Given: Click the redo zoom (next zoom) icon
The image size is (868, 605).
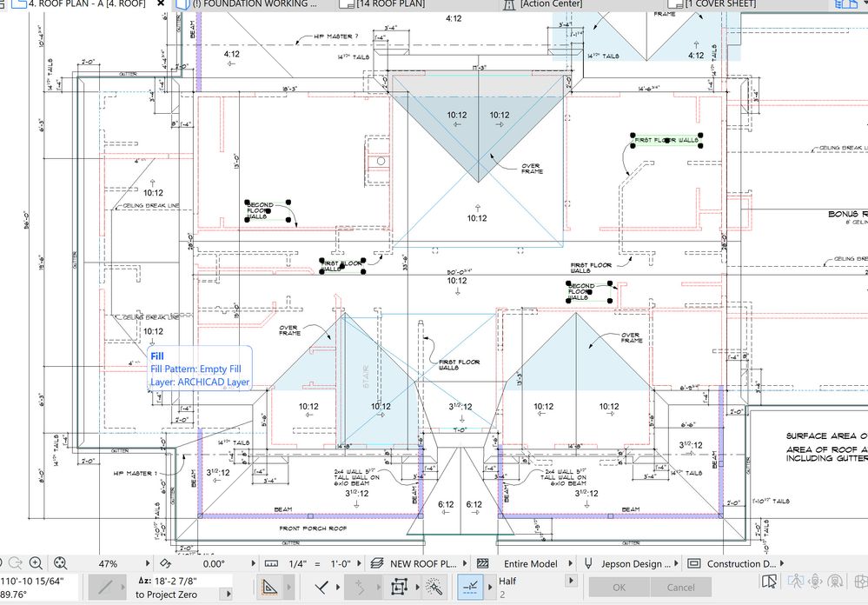Looking at the screenshot, I should pos(16,563).
